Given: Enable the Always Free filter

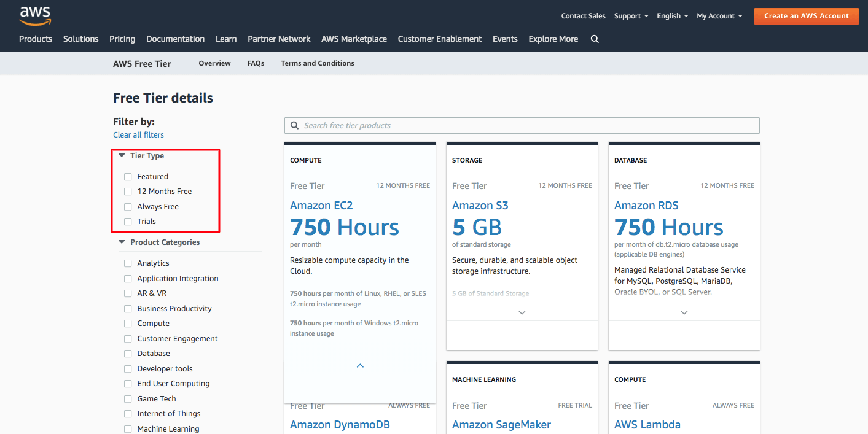Looking at the screenshot, I should click(128, 207).
